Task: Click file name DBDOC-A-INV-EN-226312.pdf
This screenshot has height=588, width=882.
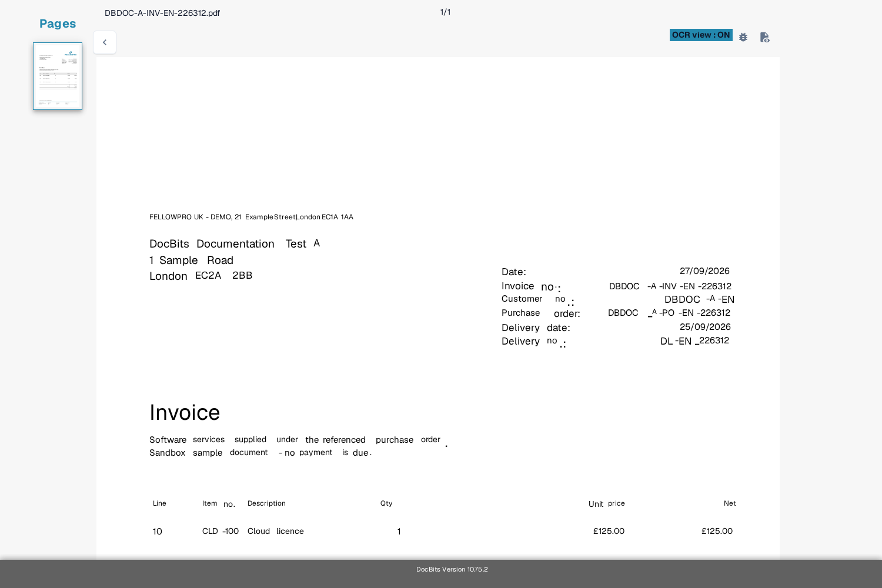Action: pos(162,13)
